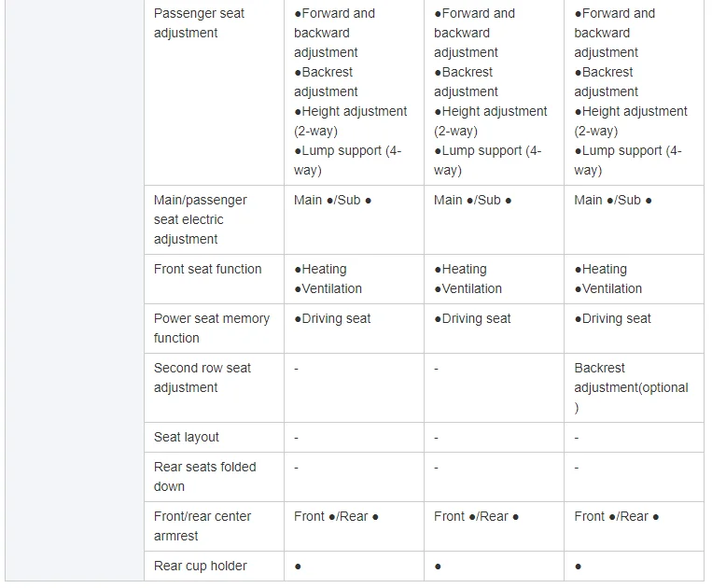Click 'Height adjustment (2-way)' in the last column
Viewport: 712px width, 588px height.
(630, 120)
